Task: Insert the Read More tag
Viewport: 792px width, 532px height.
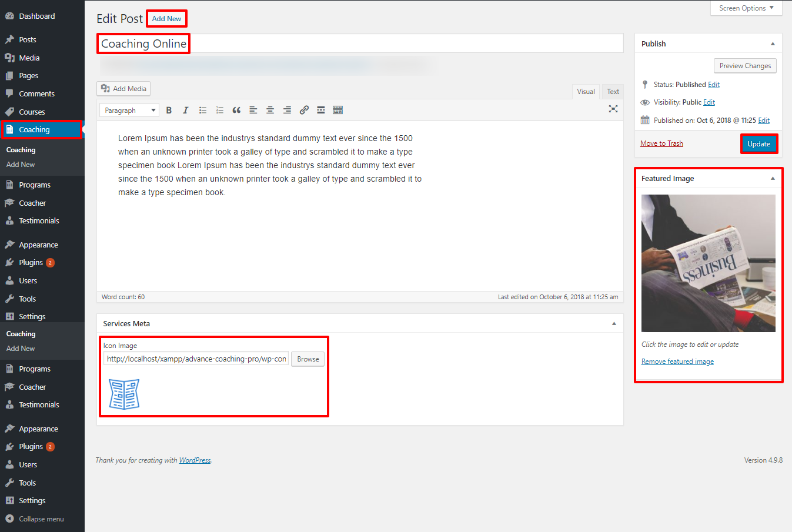Action: pos(321,110)
